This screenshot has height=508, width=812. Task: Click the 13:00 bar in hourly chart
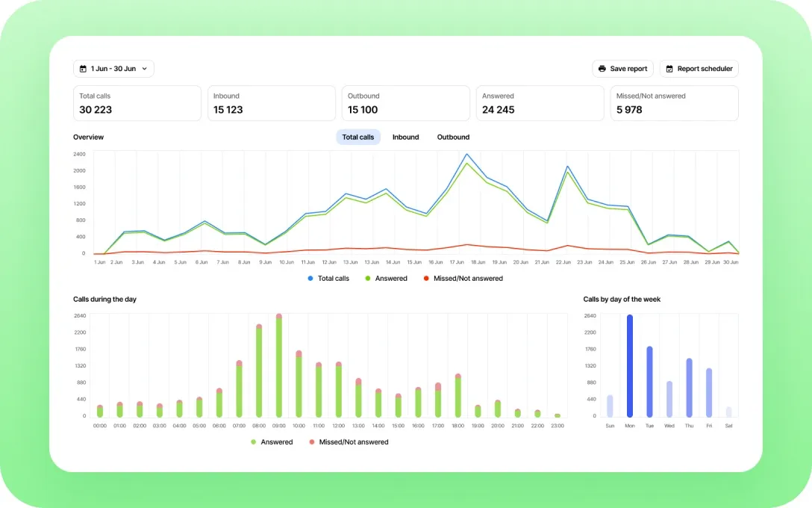[x=358, y=398]
